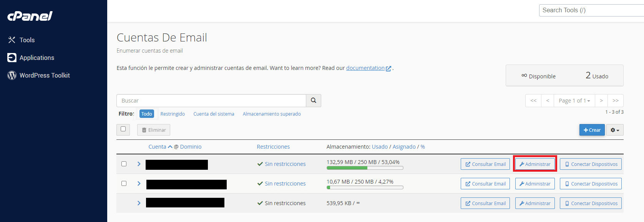Conectar Dispositivos for 132,59 MB account
Viewport: 644px width, 222px height.
591,164
